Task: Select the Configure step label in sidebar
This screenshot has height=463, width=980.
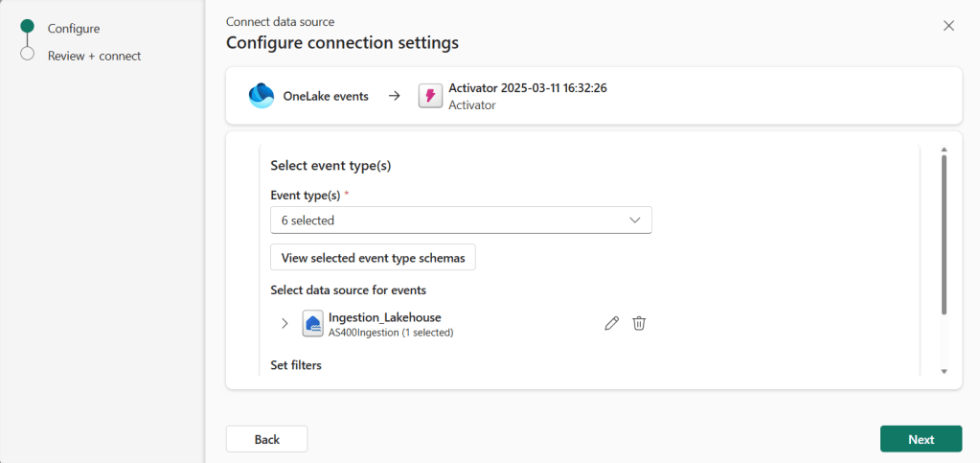Action: click(x=74, y=29)
